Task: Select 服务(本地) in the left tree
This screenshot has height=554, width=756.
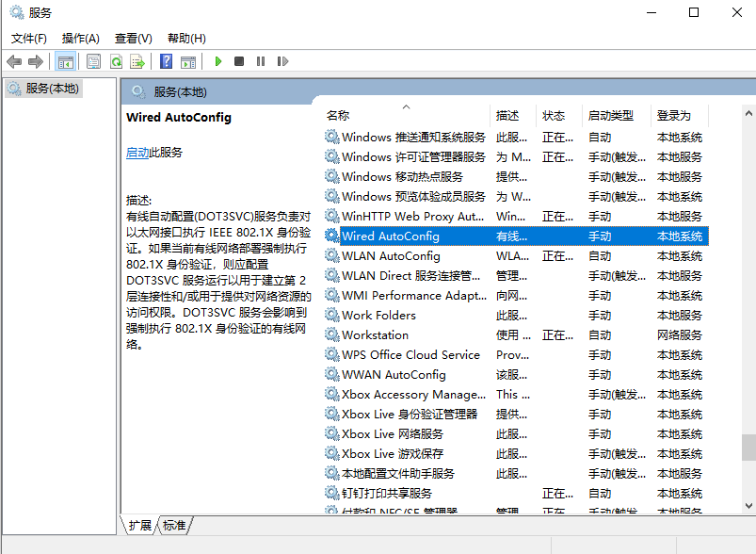Action: (53, 89)
